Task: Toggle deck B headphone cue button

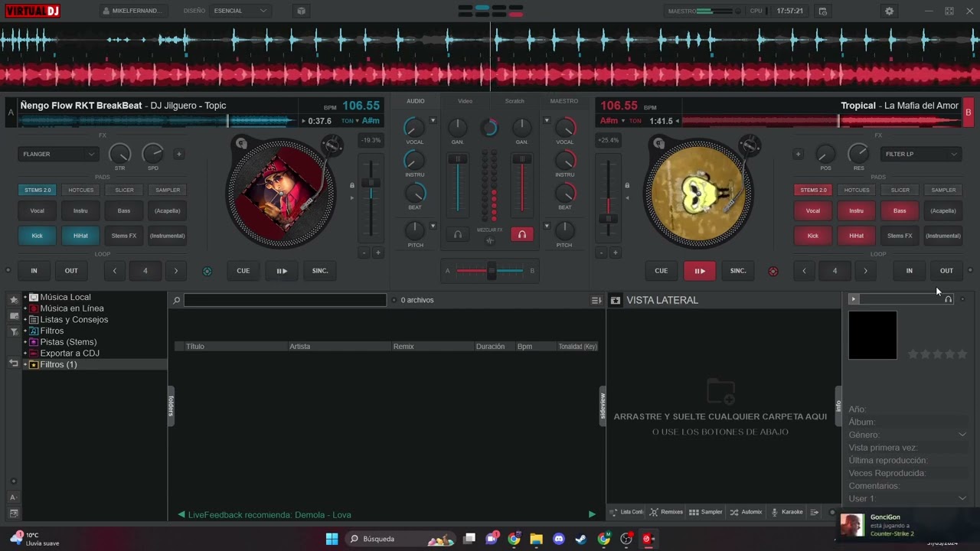Action: [522, 234]
